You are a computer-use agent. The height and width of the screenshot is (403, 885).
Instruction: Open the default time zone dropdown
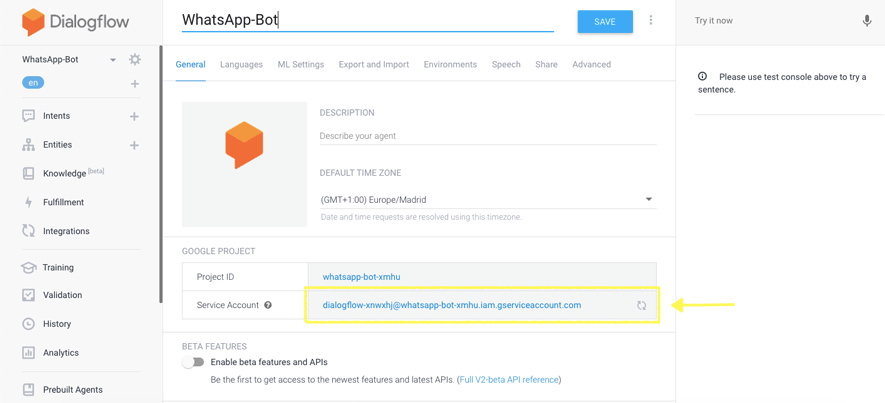click(x=488, y=199)
